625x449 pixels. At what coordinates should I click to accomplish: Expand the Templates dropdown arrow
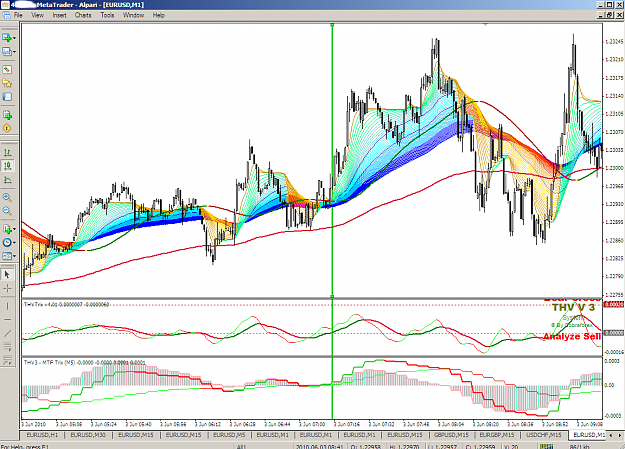15,256
